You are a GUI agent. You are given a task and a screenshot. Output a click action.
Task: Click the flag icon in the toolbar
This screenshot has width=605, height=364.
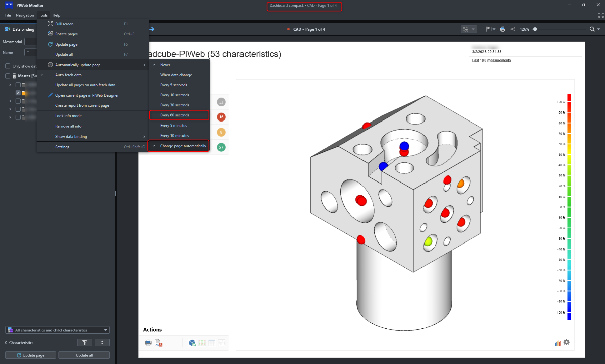point(488,29)
